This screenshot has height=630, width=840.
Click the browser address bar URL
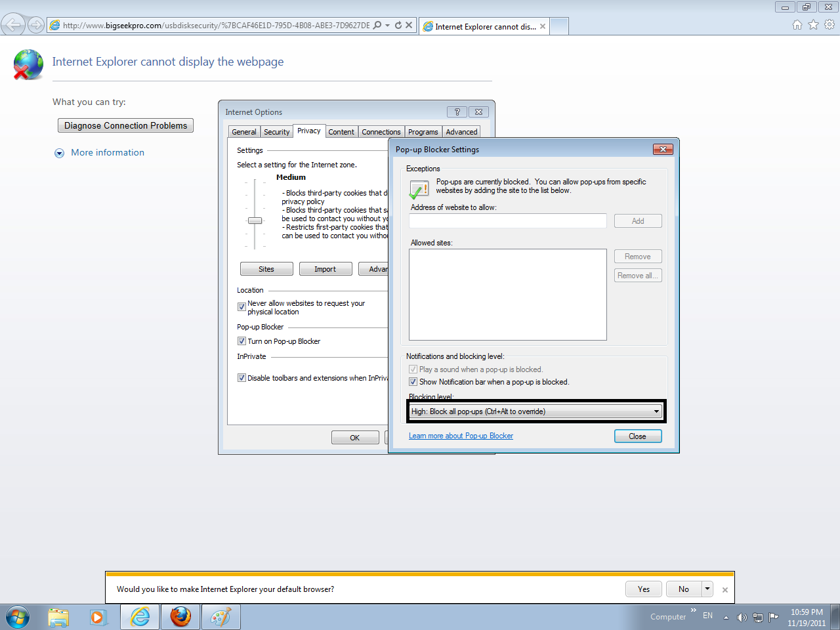pos(217,26)
